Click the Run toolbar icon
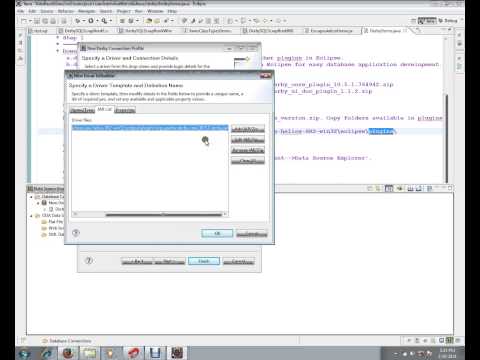The image size is (480, 360). coord(91,21)
